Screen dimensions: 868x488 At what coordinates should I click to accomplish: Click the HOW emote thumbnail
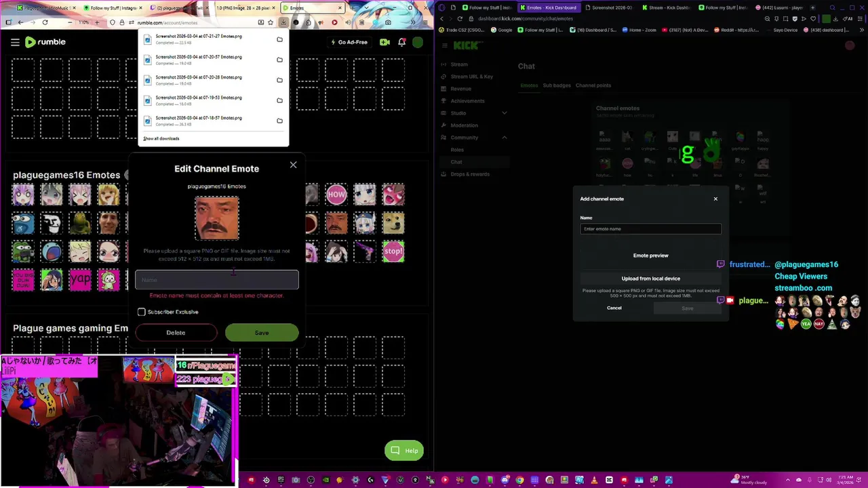[336, 195]
